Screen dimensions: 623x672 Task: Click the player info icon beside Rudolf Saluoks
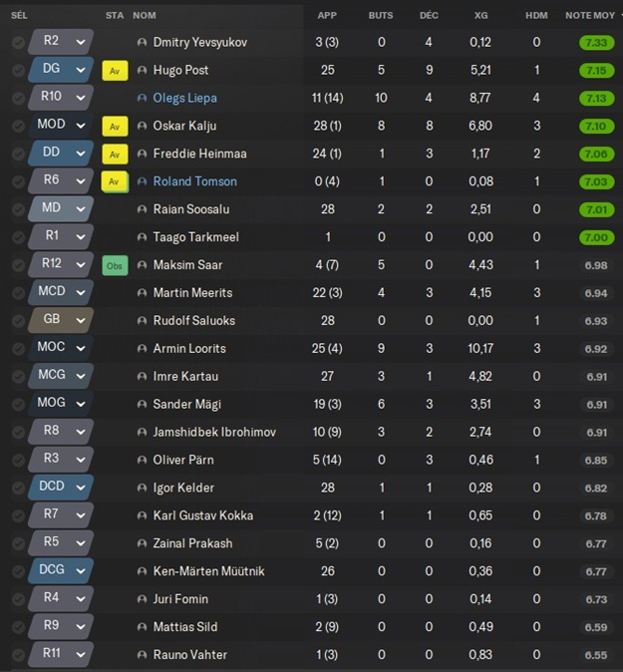(142, 321)
